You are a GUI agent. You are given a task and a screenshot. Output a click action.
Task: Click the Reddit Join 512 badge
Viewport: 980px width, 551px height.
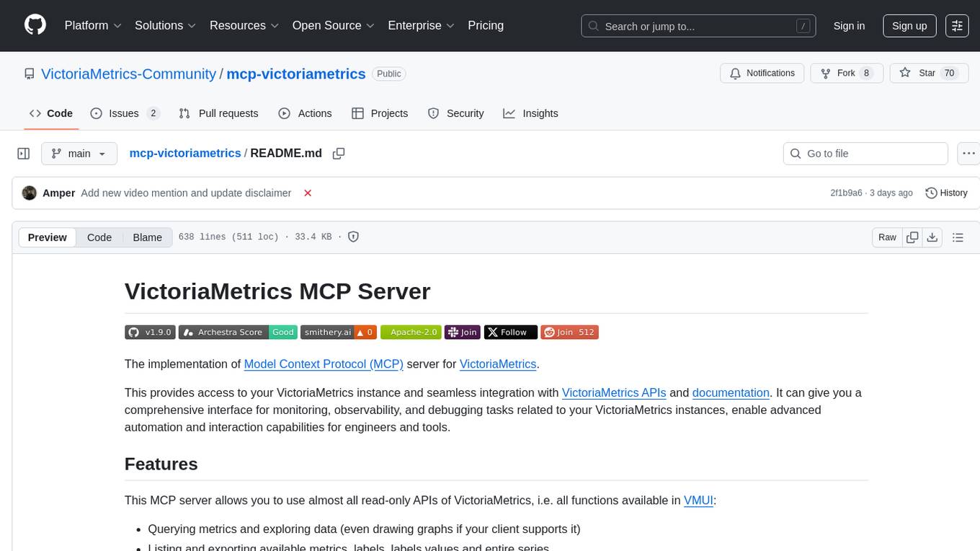(x=569, y=332)
